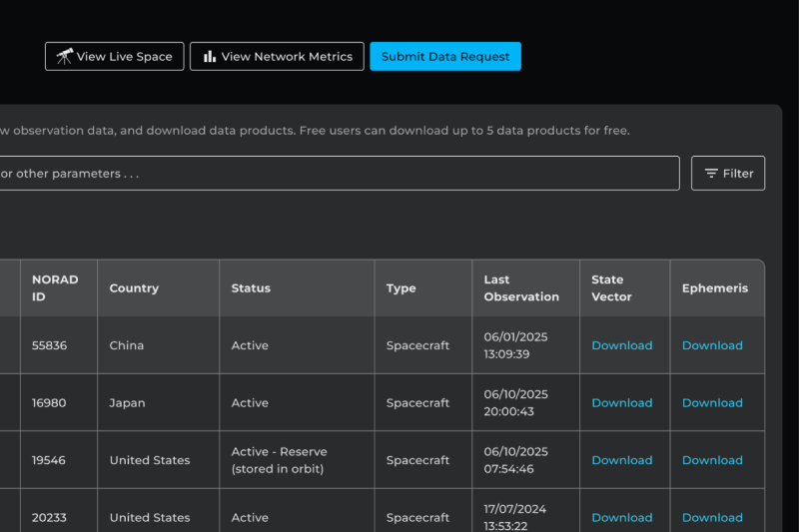
Task: Download State Vector for NORAD 20233
Action: (621, 517)
